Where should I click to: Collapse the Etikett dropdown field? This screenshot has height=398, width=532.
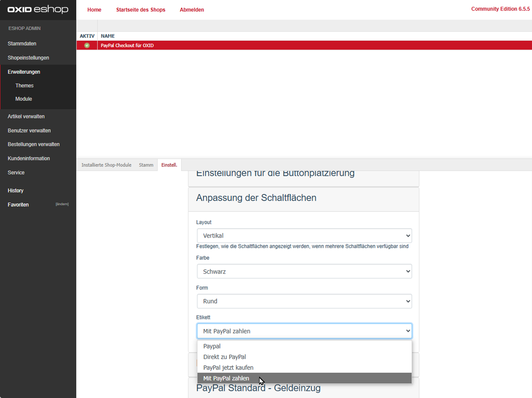click(x=304, y=331)
